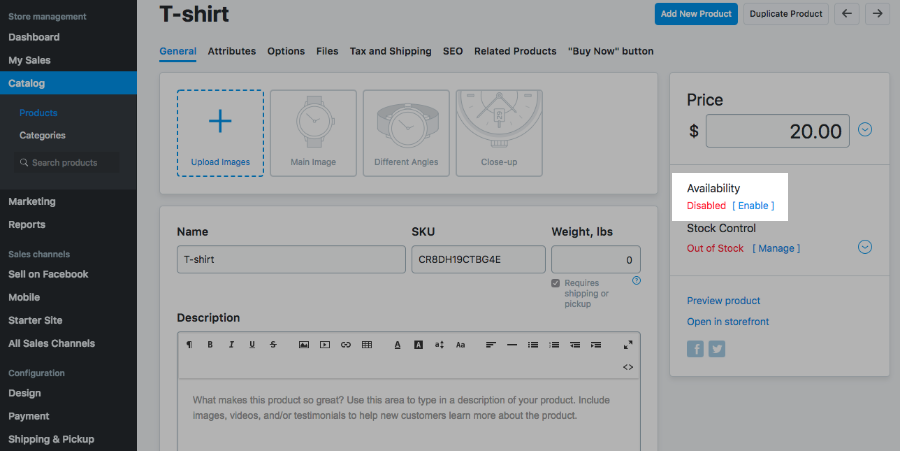Enable product availability
The height and width of the screenshot is (451, 900).
click(x=753, y=206)
